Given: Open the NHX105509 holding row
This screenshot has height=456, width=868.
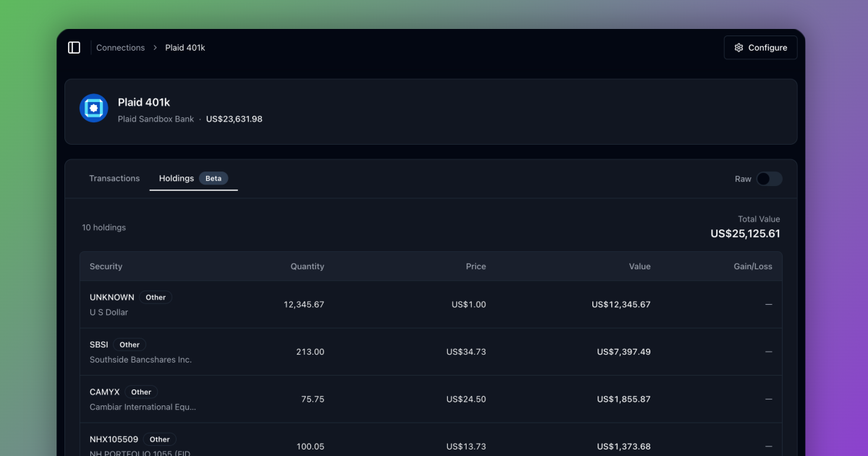Looking at the screenshot, I should coord(430,443).
